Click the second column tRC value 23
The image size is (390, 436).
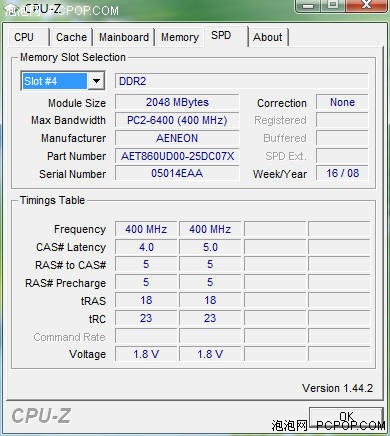210,318
